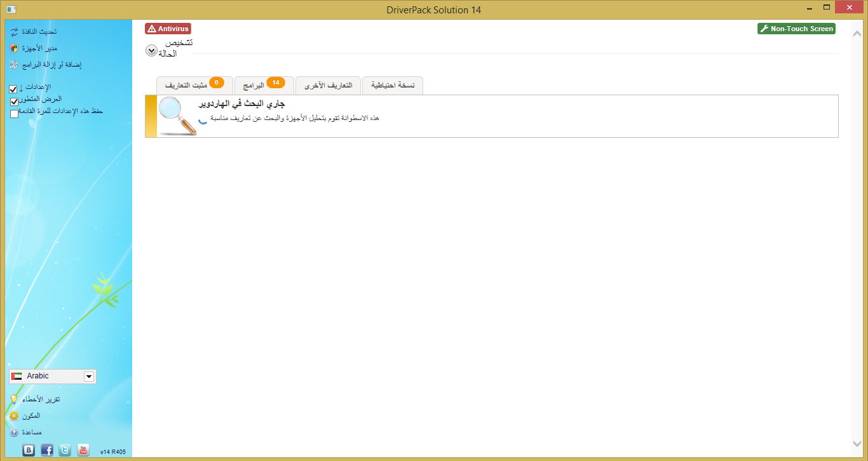868x461 pixels.
Task: Click the scrollbar down arrow
Action: pyautogui.click(x=856, y=444)
